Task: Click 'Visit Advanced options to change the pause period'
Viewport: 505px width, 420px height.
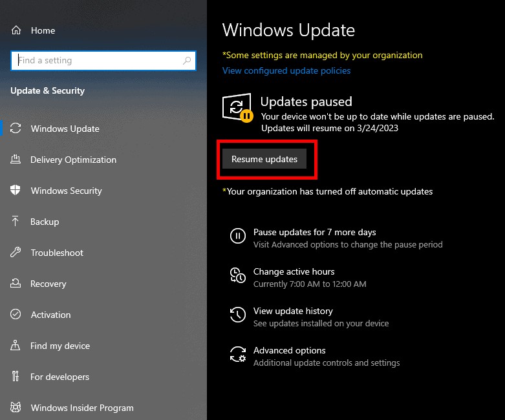Action: click(x=348, y=245)
